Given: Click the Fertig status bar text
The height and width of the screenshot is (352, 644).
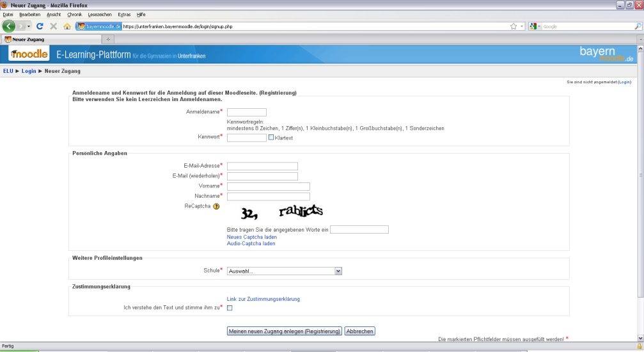Looking at the screenshot, I should 8,346.
